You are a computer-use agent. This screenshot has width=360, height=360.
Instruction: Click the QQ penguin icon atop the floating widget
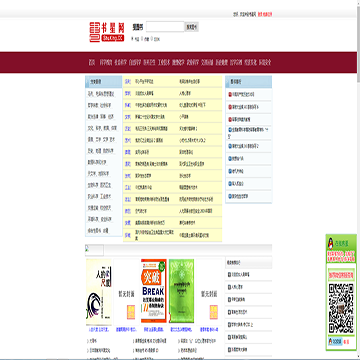331,244
